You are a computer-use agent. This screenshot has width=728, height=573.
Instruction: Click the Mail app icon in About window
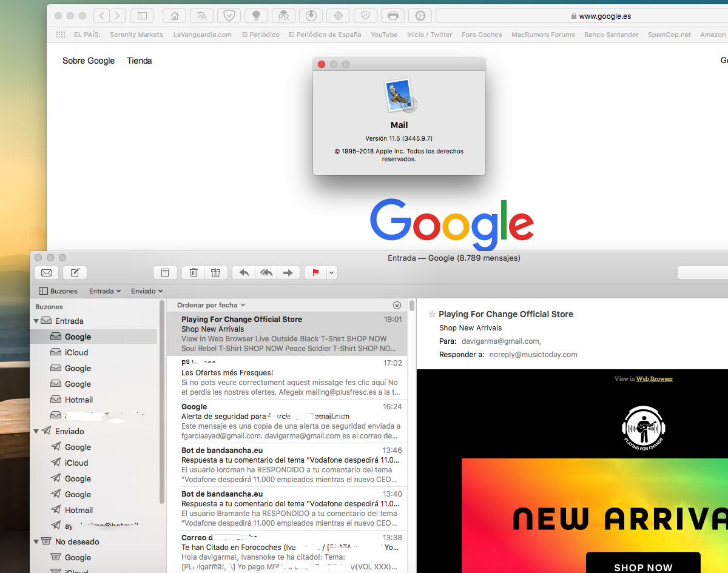point(399,96)
